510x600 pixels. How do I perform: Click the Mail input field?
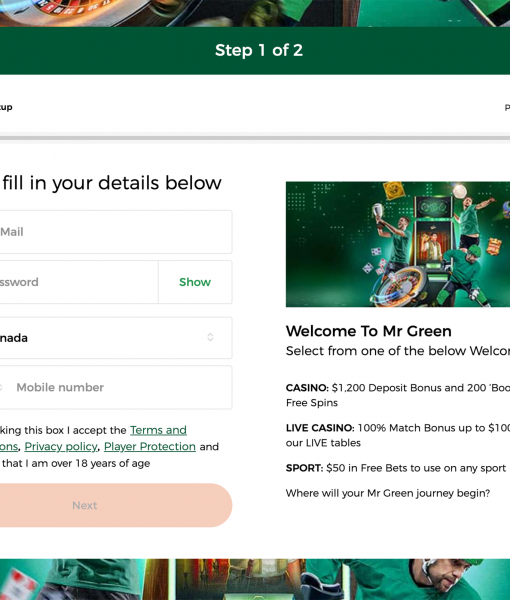click(x=116, y=232)
